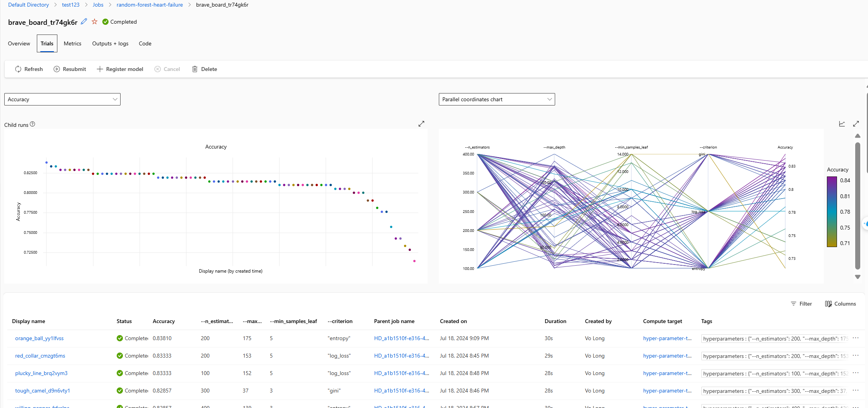
Task: Go to Default Directory breadcrumb
Action: [28, 5]
